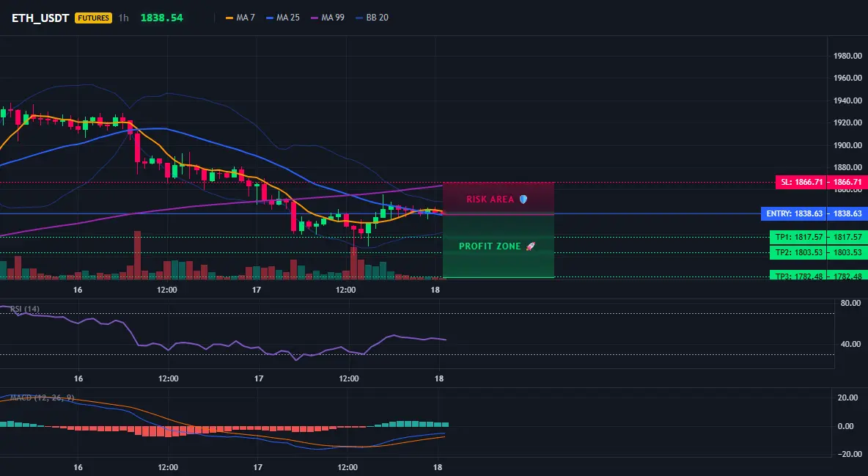Image resolution: width=868 pixels, height=476 pixels.
Task: Click the 20.00 MACD axis value
Action: 847,398
